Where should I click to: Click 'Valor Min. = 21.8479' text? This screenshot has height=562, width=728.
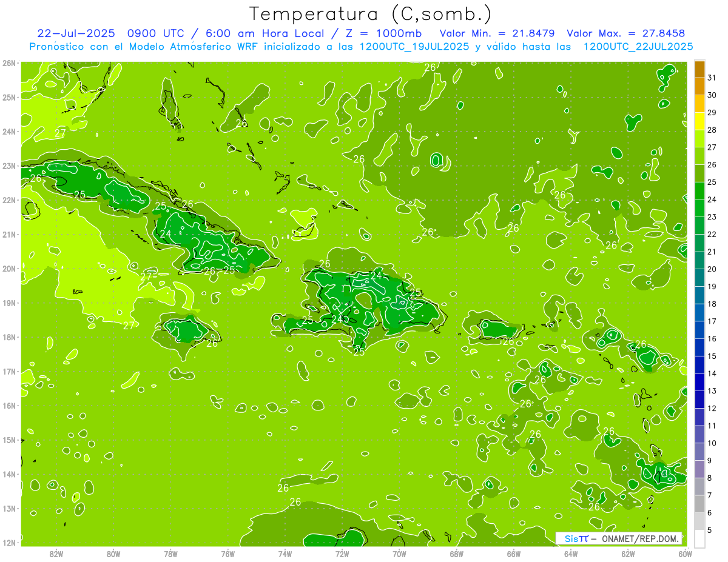click(x=497, y=33)
